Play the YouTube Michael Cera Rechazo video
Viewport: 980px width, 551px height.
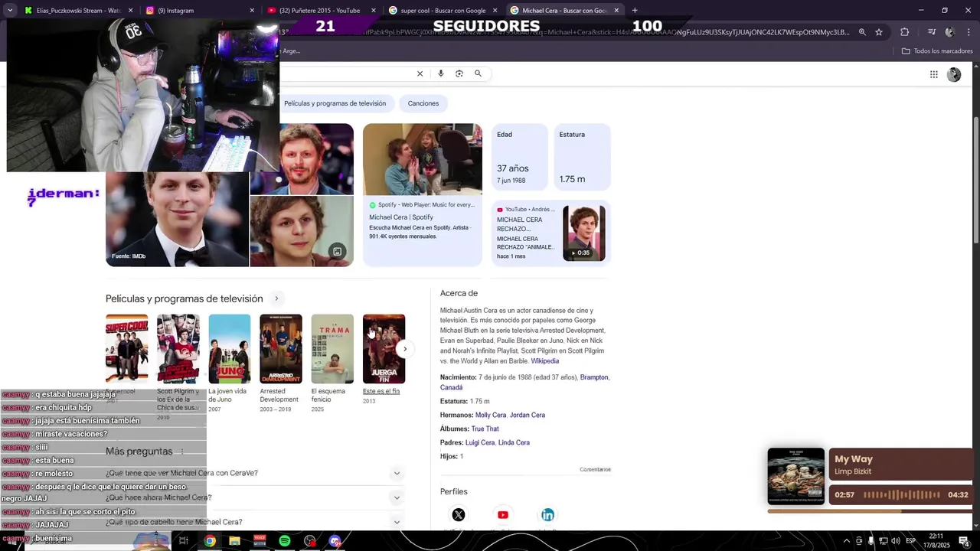pos(584,233)
